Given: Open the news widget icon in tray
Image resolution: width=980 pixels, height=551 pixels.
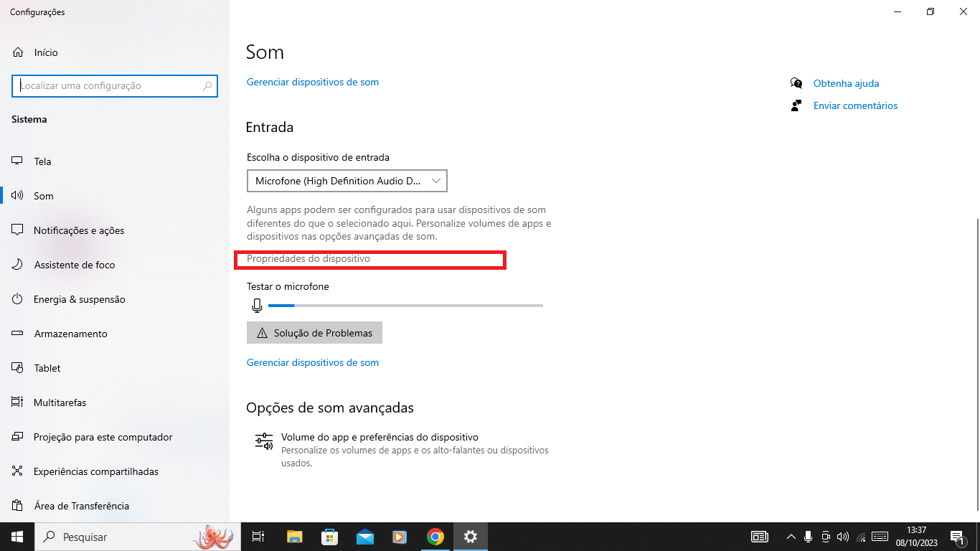Looking at the screenshot, I should coord(760,537).
